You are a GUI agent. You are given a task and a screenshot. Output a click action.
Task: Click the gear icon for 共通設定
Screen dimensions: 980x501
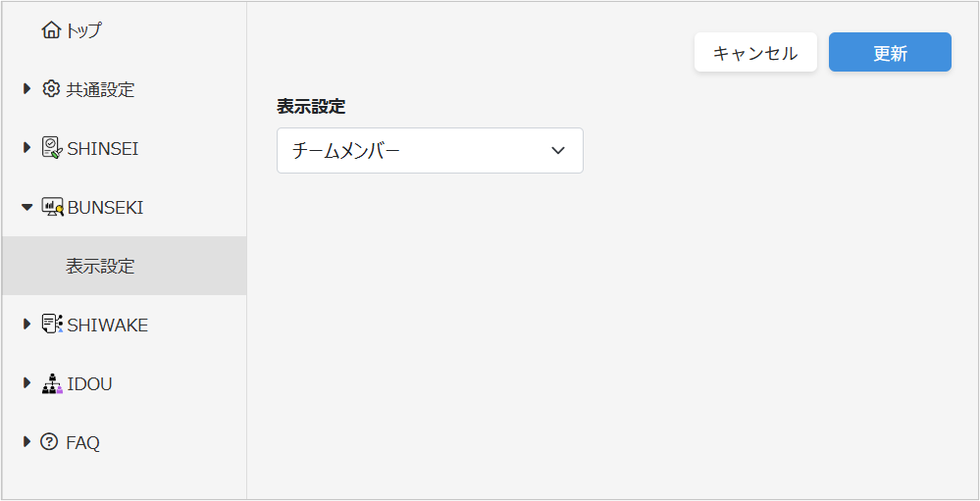pos(51,89)
